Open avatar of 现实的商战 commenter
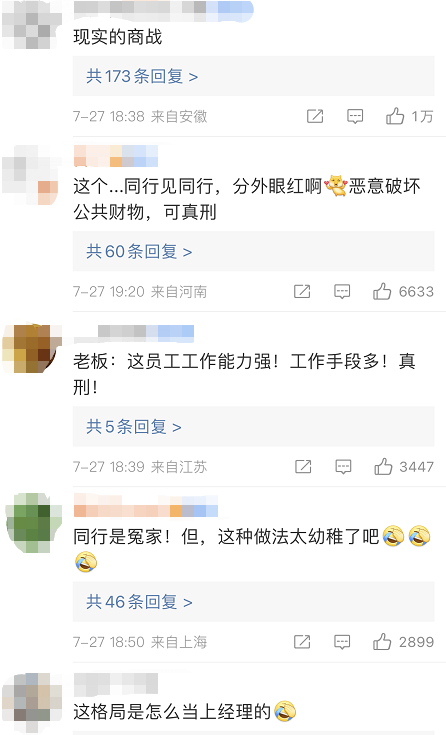 (x=32, y=25)
